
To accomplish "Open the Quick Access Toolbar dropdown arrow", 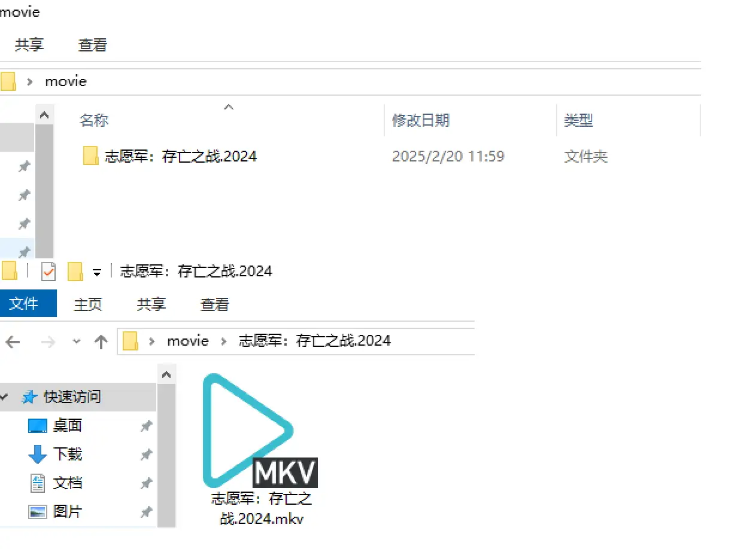I will (x=97, y=271).
